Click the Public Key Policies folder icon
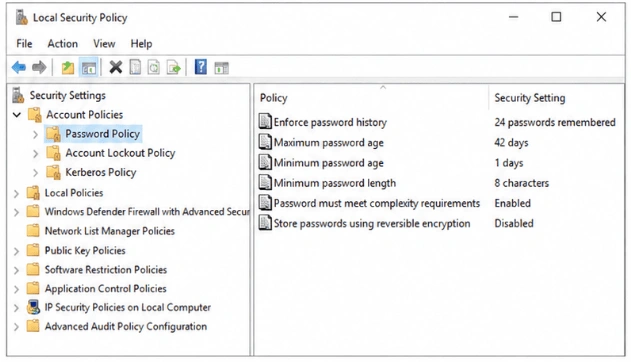 click(x=33, y=250)
